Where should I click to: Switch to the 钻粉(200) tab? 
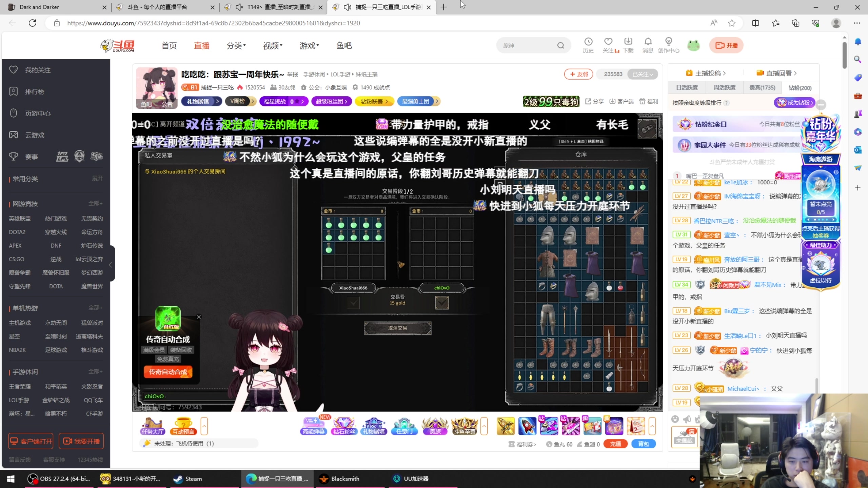[x=800, y=87]
